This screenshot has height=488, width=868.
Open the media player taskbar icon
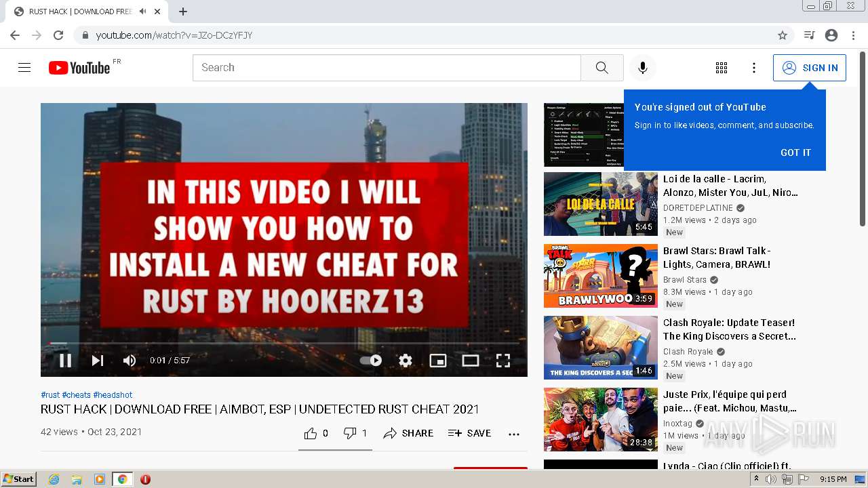coord(100,479)
